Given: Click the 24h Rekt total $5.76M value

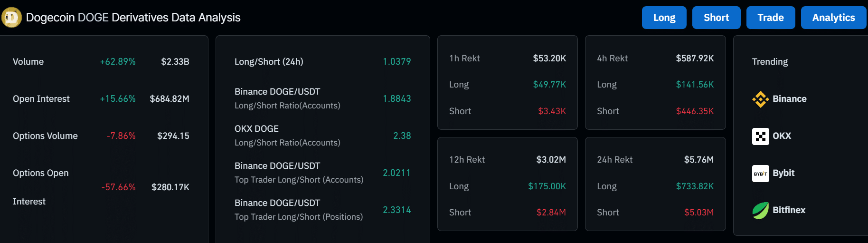Looking at the screenshot, I should tap(698, 160).
